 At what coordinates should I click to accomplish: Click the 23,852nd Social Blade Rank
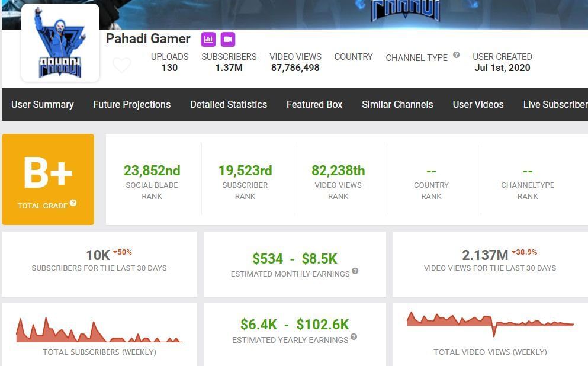click(152, 171)
